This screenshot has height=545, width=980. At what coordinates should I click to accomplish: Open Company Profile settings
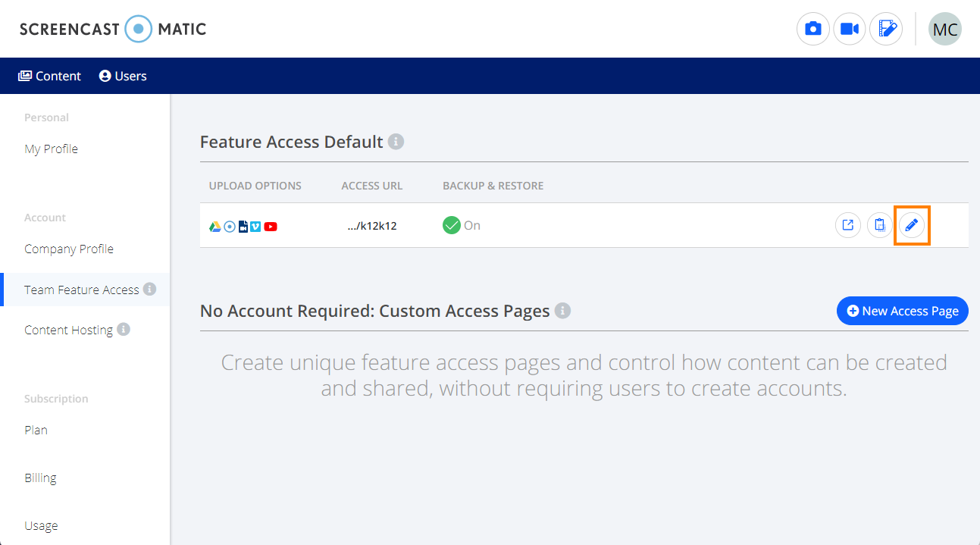pyautogui.click(x=69, y=249)
